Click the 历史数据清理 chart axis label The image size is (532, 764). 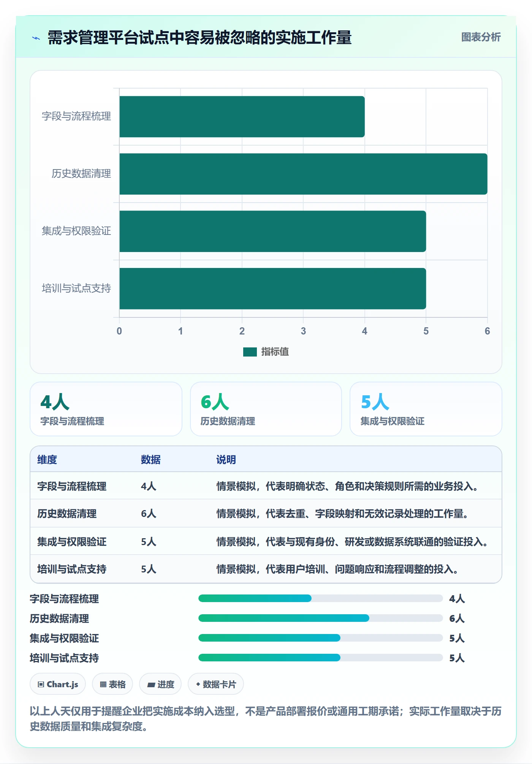coord(81,174)
